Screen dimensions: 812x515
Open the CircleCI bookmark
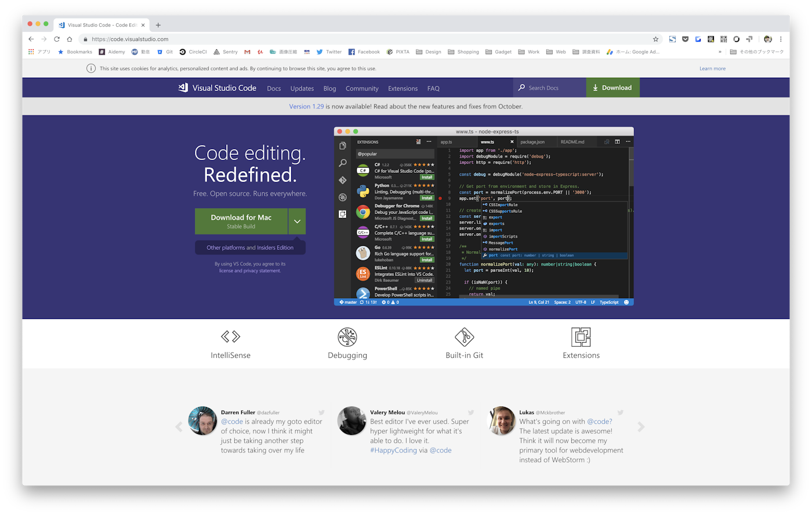tap(193, 52)
